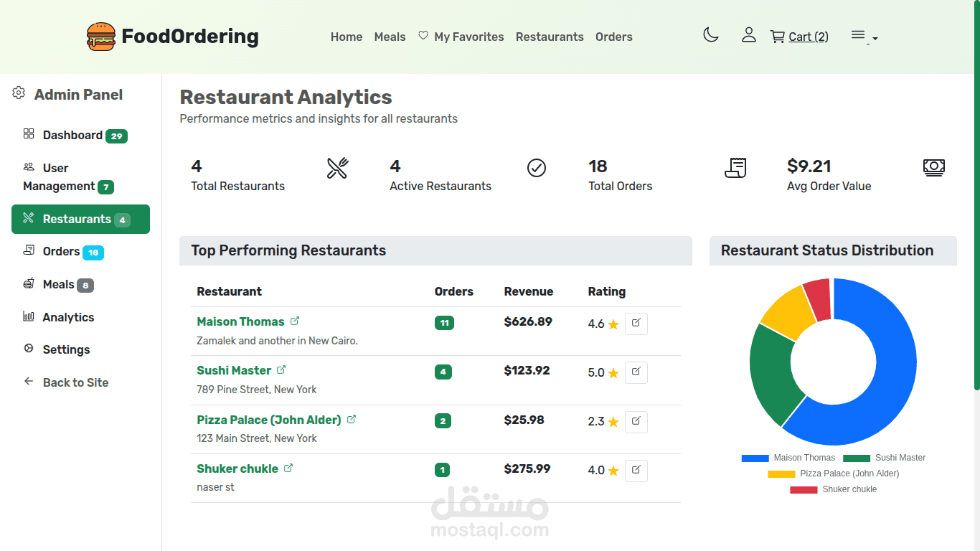
Task: Expand the hamburger menu dropdown
Action: coord(864,36)
